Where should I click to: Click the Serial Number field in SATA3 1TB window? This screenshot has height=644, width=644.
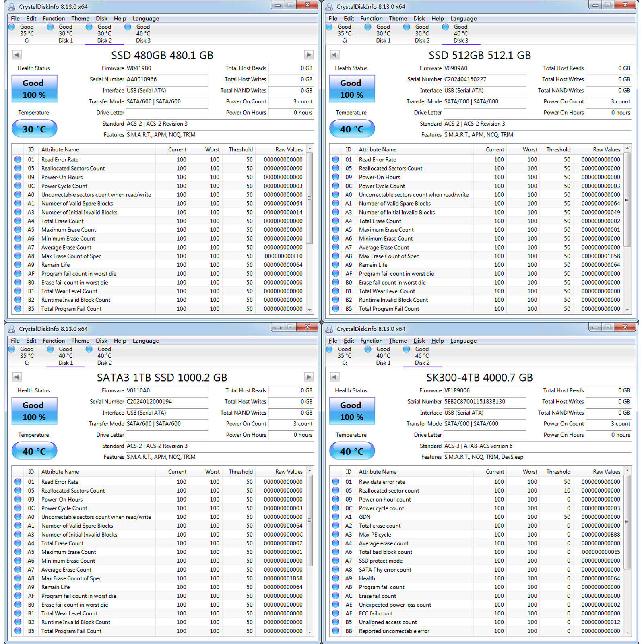[x=167, y=402]
